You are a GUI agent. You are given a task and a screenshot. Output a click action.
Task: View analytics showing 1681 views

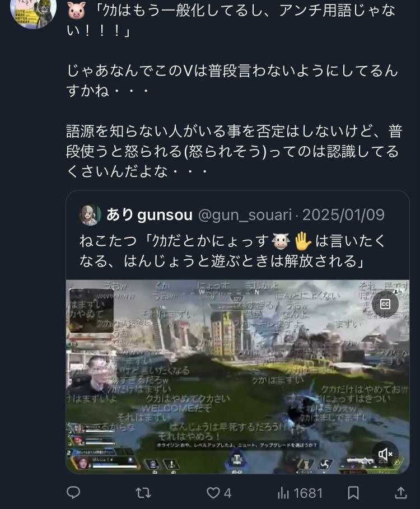point(300,493)
